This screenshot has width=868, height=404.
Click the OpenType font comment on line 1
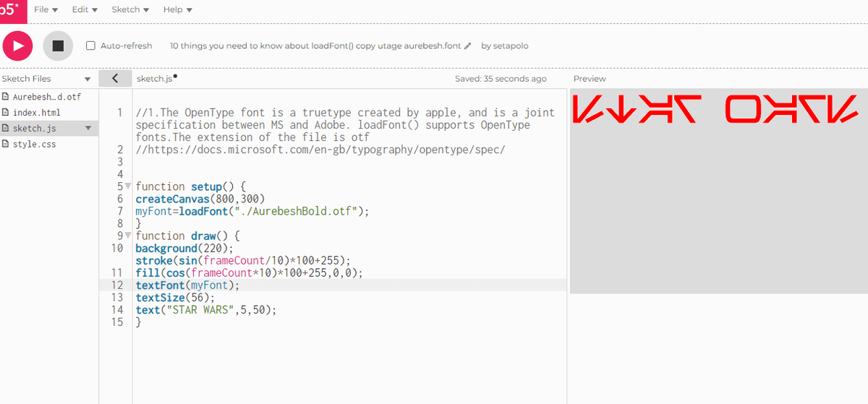pyautogui.click(x=345, y=125)
